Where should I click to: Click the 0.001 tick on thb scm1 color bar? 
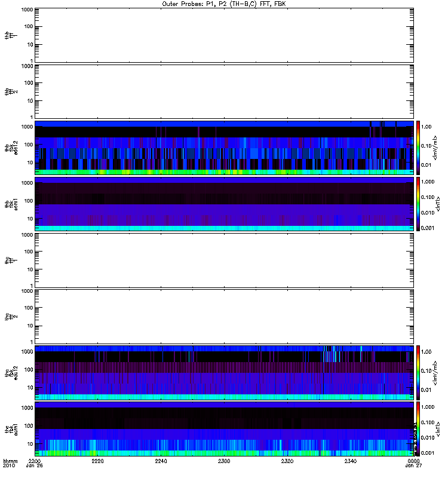(428, 228)
